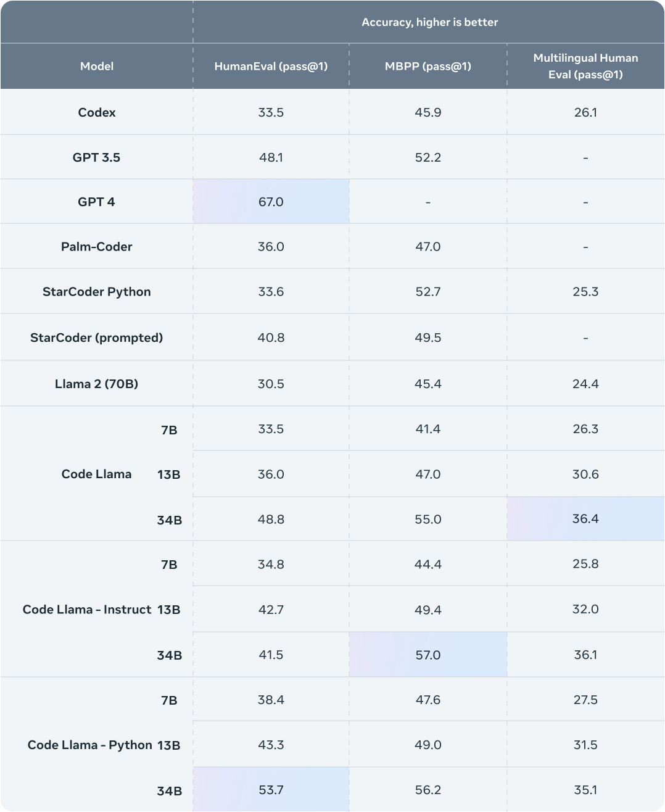Image resolution: width=665 pixels, height=812 pixels.
Task: Select the Codex row label
Action: [97, 112]
